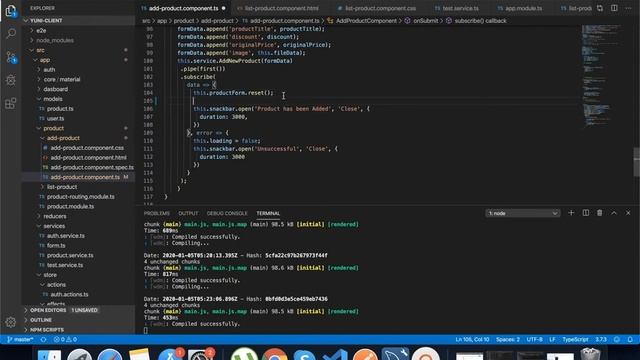The height and width of the screenshot is (360, 640).
Task: Open the Extensions view
Action: [x=11, y=103]
